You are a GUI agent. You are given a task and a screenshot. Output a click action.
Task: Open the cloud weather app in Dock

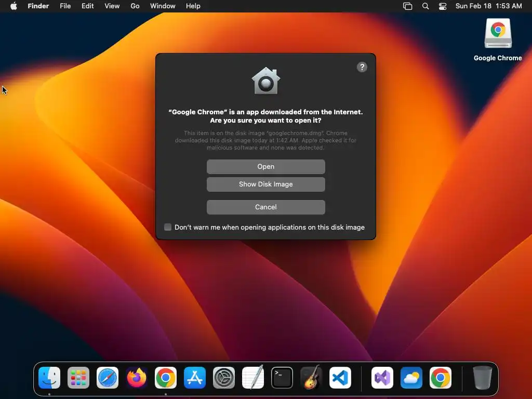tap(411, 378)
